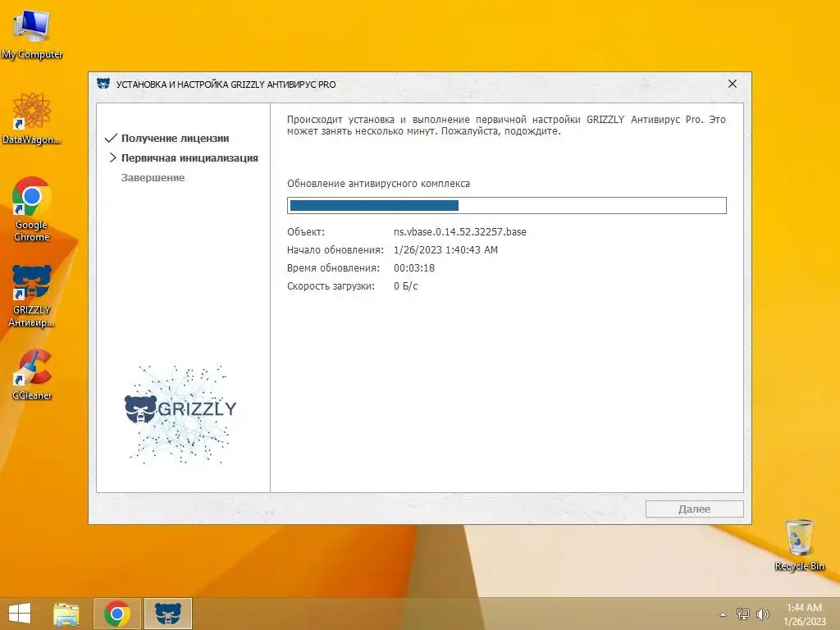The height and width of the screenshot is (630, 840).
Task: Click the Объект: label
Action: pos(306,232)
